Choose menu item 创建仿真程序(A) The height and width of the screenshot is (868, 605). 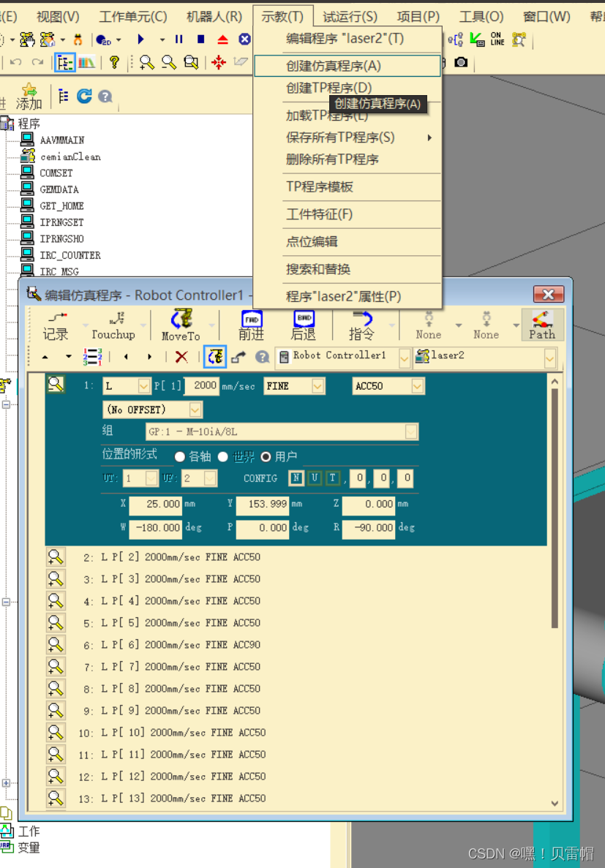point(347,66)
